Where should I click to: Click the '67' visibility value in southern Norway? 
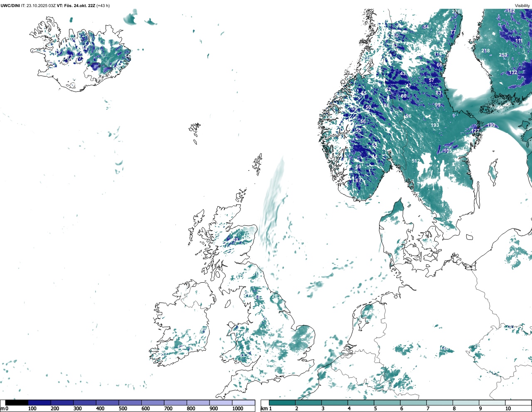358,180
